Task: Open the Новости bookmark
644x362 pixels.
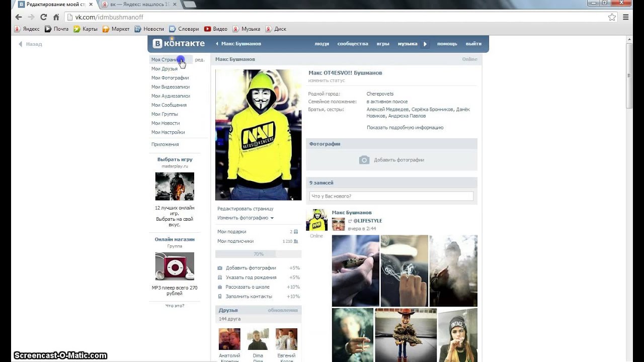Action: (149, 29)
